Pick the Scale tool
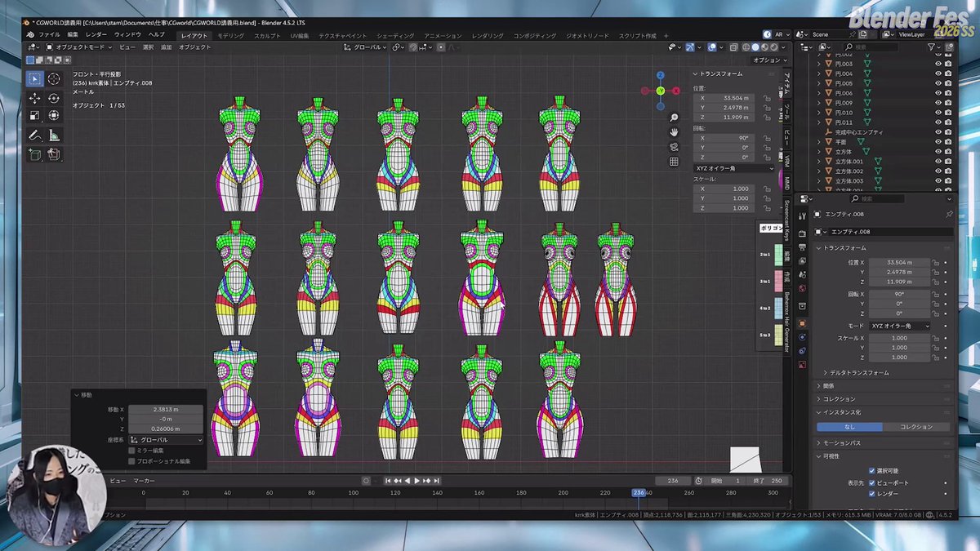Viewport: 980px width, 551px height. point(34,116)
